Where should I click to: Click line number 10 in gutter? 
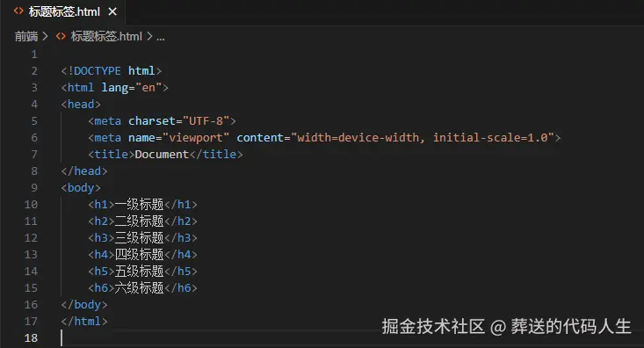[x=31, y=204]
